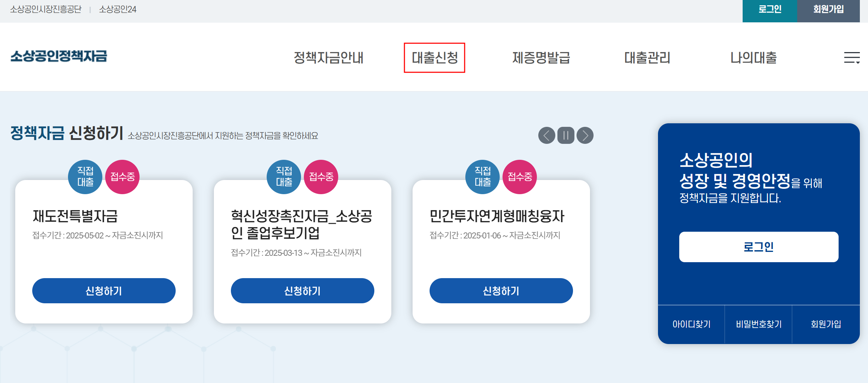The width and height of the screenshot is (868, 383).
Task: Click the 접수중 badge on 혁신성장촉진자금 card
Action: pos(320,177)
